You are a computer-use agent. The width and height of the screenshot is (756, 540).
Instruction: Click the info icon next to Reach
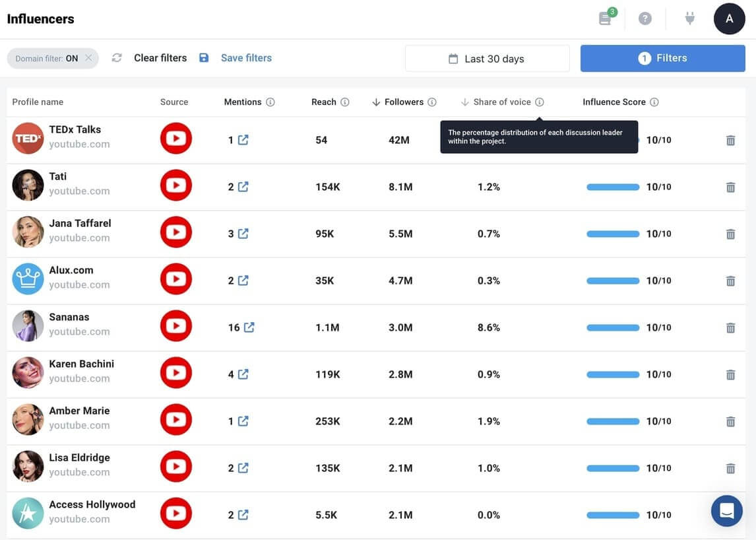tap(344, 102)
